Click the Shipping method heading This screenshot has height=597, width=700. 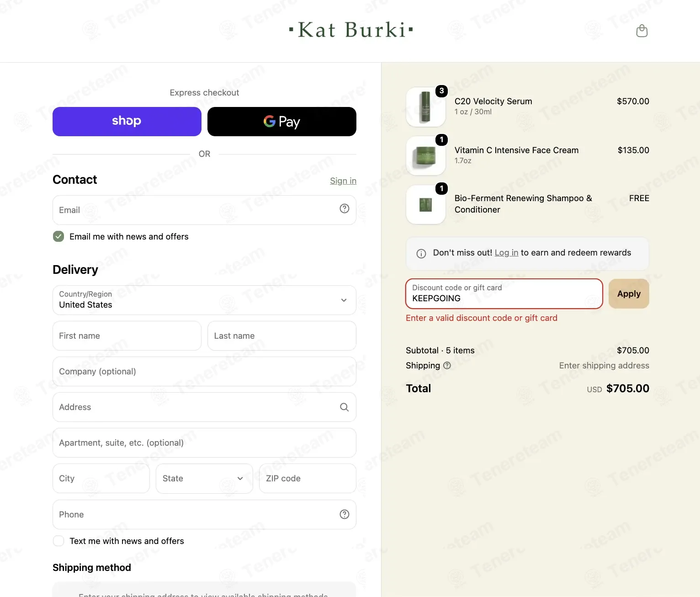coord(92,567)
